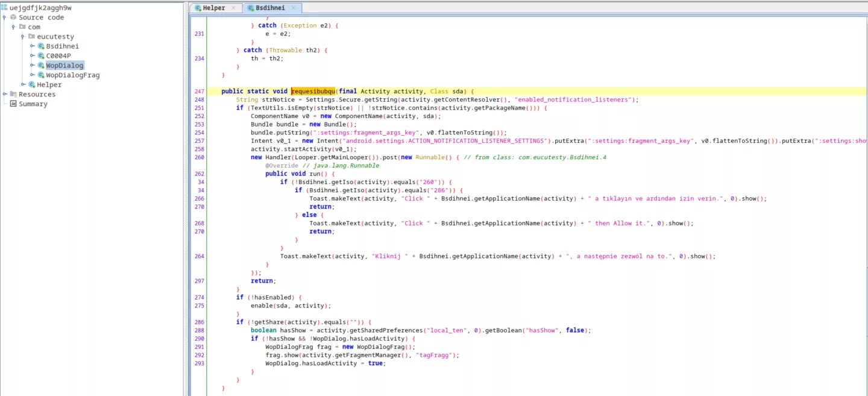The height and width of the screenshot is (396, 868).
Task: Click line number 293 in gutter
Action: click(200, 363)
